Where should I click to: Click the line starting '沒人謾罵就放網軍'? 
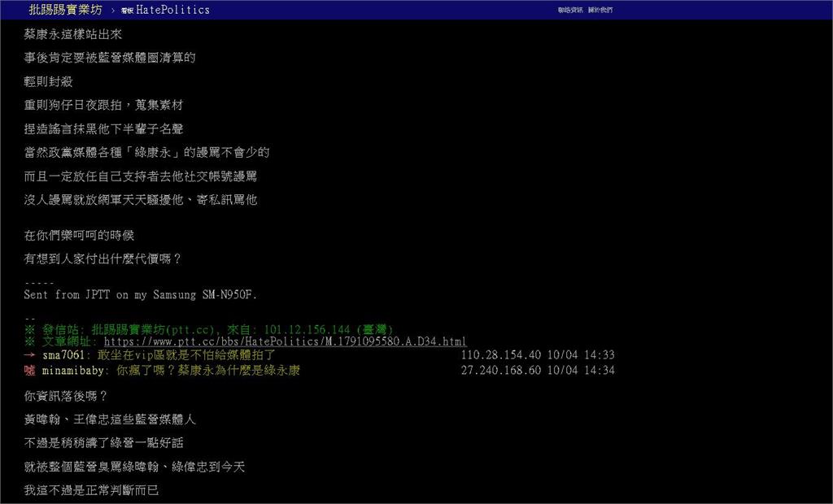pos(140,200)
